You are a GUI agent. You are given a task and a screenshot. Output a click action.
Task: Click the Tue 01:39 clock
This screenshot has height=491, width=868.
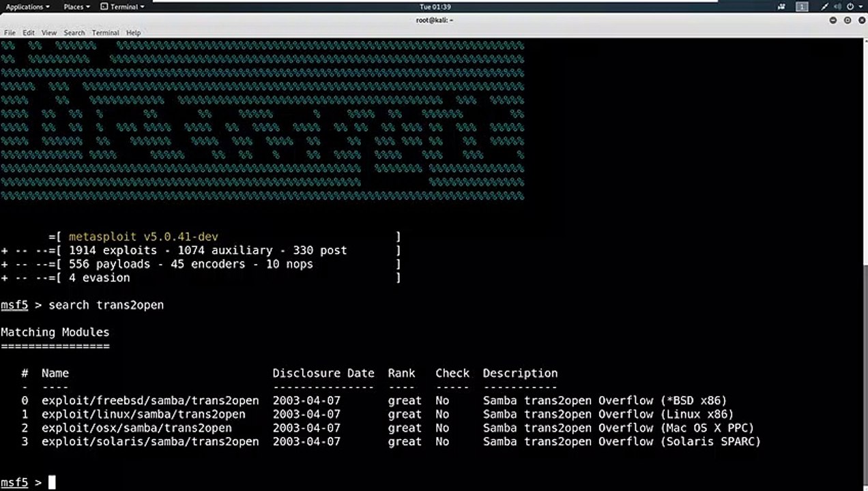click(x=435, y=7)
